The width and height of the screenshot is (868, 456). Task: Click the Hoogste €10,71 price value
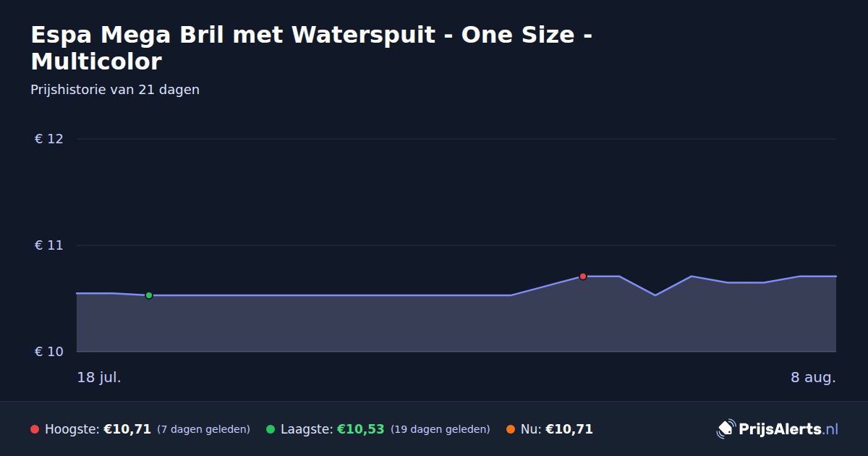coord(127,429)
